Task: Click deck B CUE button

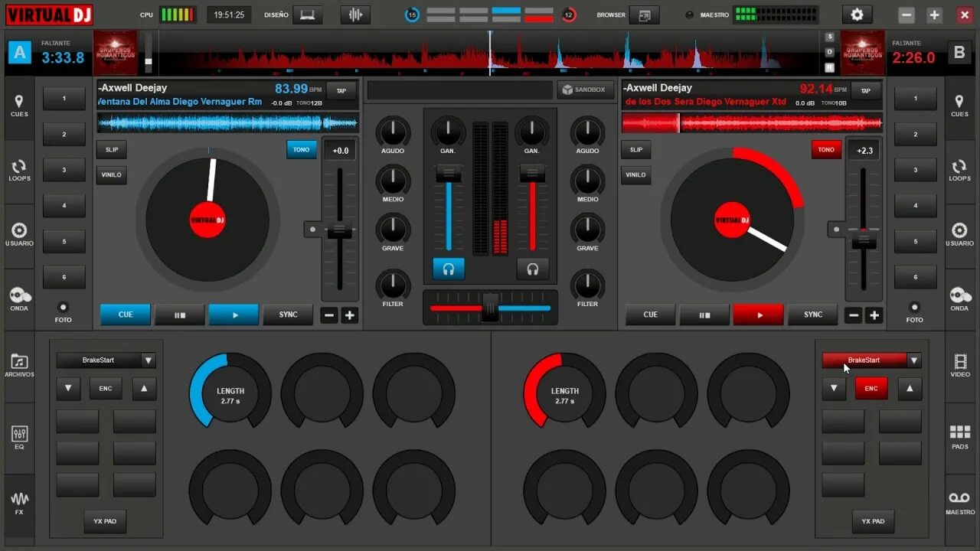Action: coord(650,315)
